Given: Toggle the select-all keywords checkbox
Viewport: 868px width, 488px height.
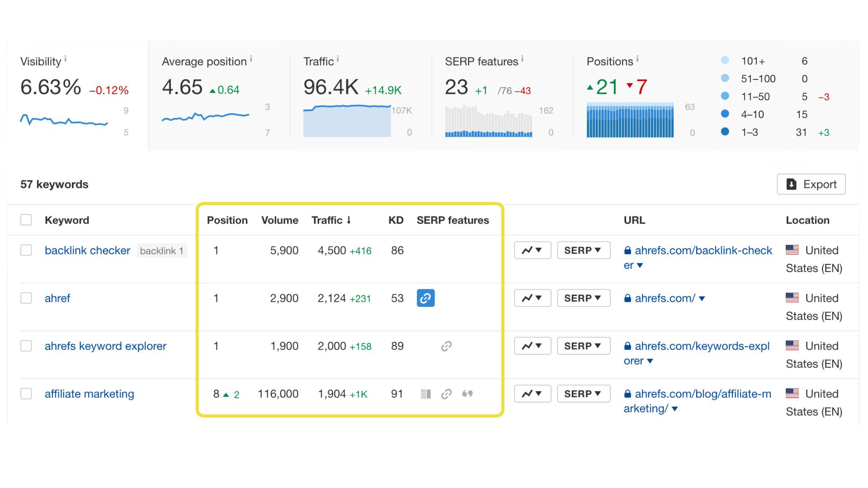Looking at the screenshot, I should tap(26, 220).
